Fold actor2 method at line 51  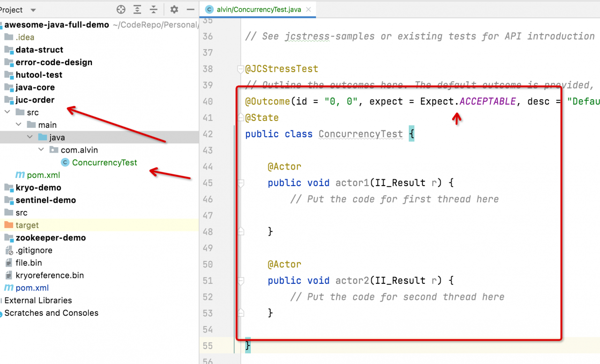click(x=241, y=281)
